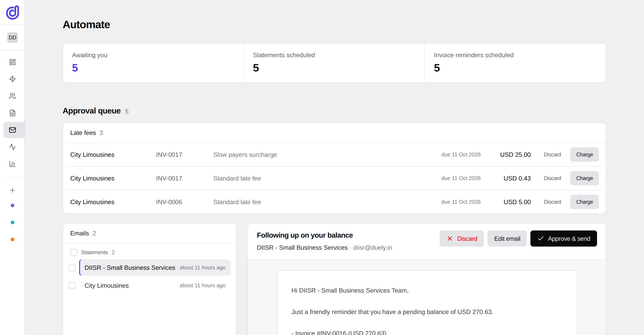This screenshot has width=644, height=335.
Task: Click the Duely logo icon
Action: coord(13,13)
